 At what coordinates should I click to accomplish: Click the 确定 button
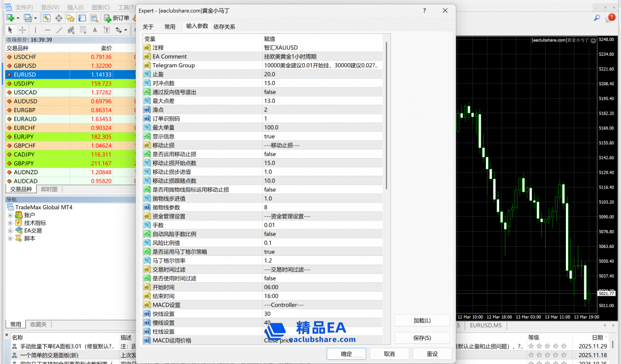click(347, 354)
